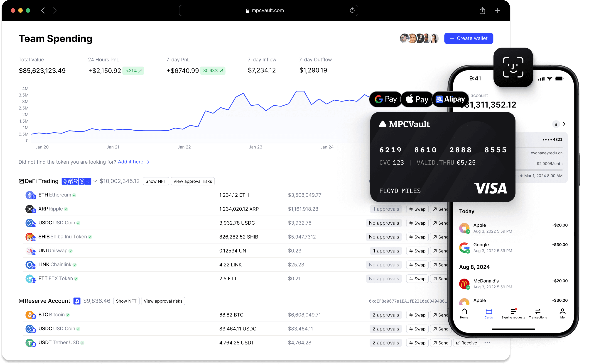
Task: Show NFT for the Reserve Account
Action: click(126, 301)
